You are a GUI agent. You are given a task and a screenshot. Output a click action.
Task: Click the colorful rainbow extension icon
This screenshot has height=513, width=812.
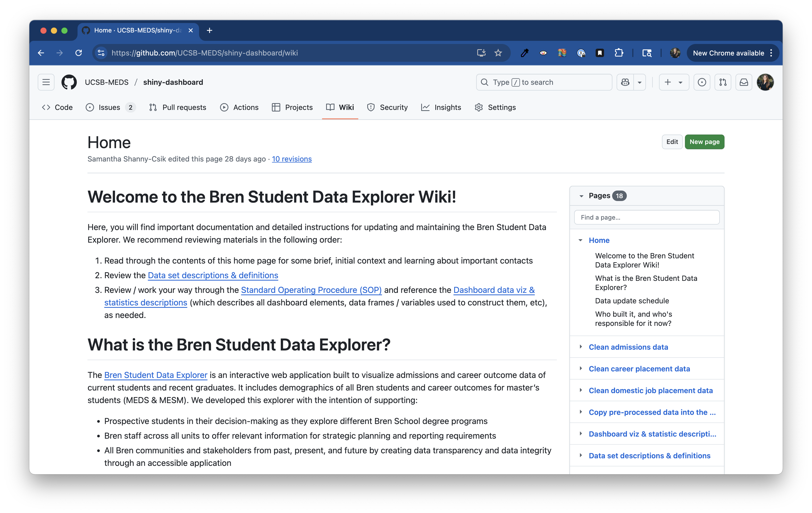(x=562, y=53)
